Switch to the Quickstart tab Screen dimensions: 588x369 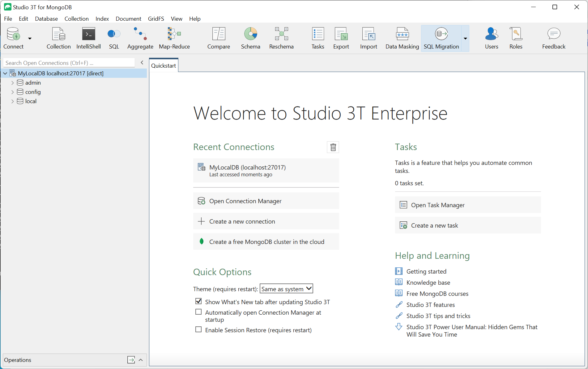tap(163, 65)
